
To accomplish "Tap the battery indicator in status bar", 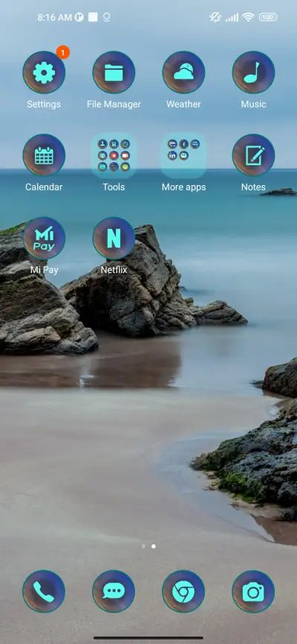I will (x=268, y=17).
